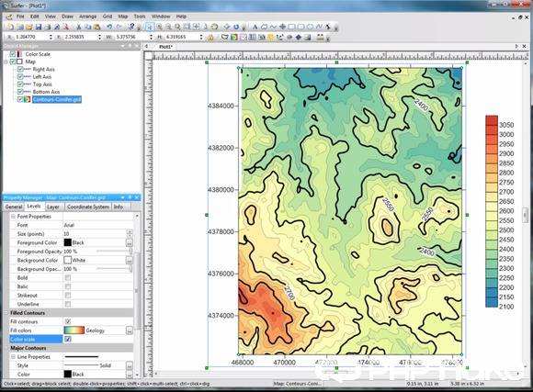Image resolution: width=533 pixels, height=392 pixels.
Task: Open the General tab in Property Manager
Action: [14, 207]
